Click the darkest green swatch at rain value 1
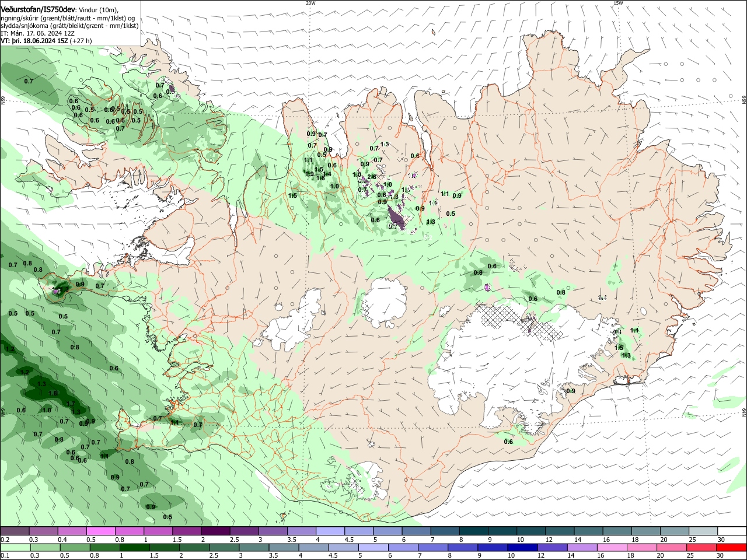The width and height of the screenshot is (747, 560). pyautogui.click(x=133, y=547)
